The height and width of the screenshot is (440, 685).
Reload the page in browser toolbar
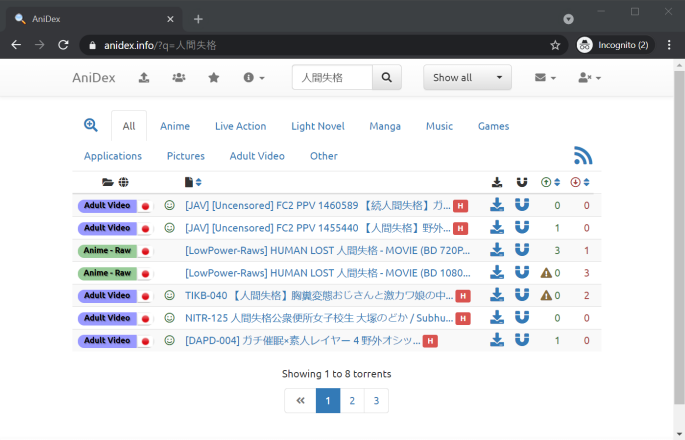click(63, 45)
